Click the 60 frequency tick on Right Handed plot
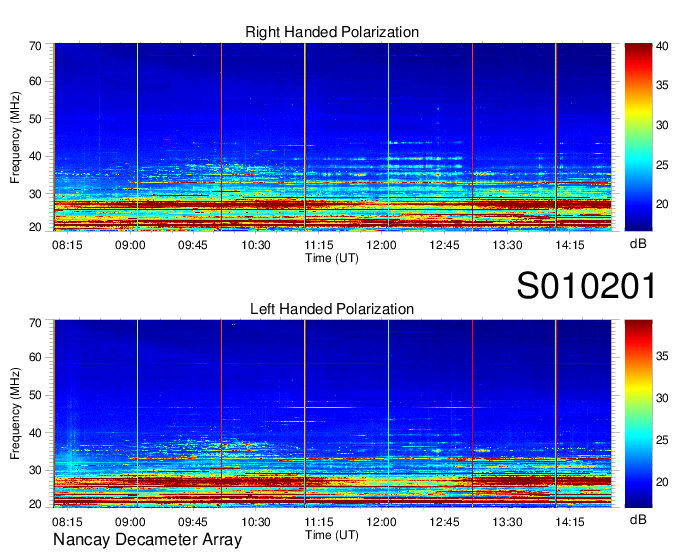 (35, 81)
